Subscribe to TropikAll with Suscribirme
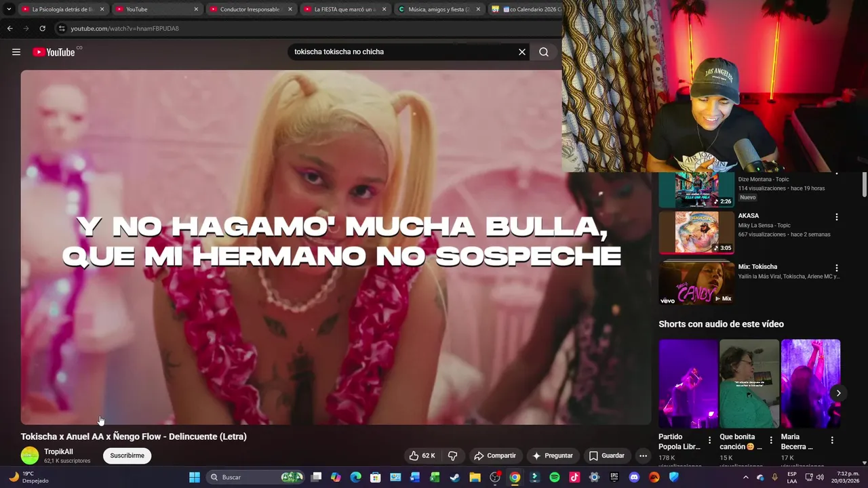 click(x=127, y=455)
